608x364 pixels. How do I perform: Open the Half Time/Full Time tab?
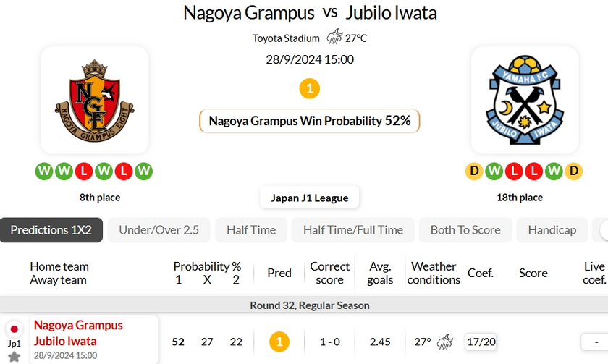click(x=353, y=230)
